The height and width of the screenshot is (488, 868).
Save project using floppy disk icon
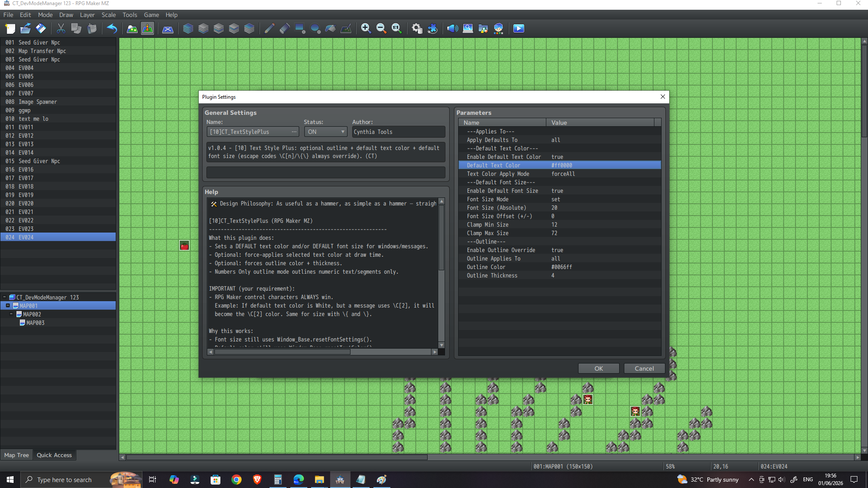41,28
